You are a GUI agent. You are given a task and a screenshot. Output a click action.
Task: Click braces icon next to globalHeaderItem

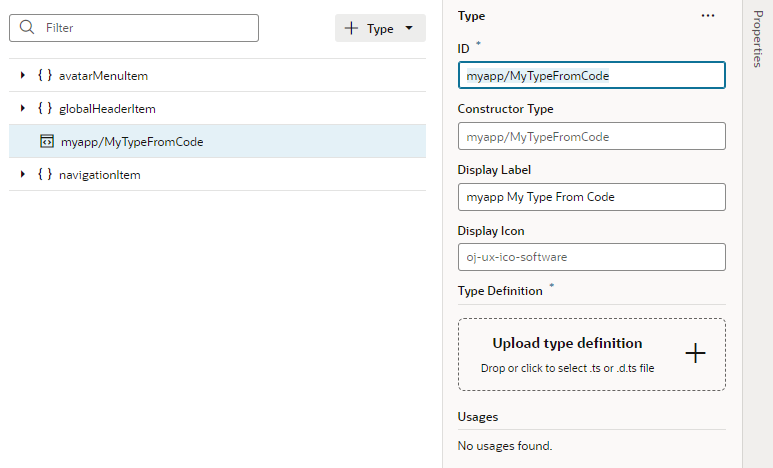(x=45, y=108)
